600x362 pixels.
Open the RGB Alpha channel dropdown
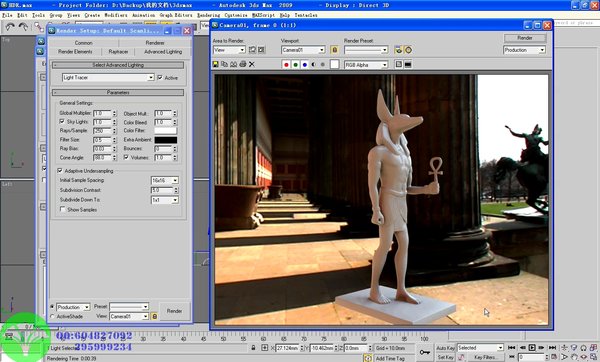(366, 65)
